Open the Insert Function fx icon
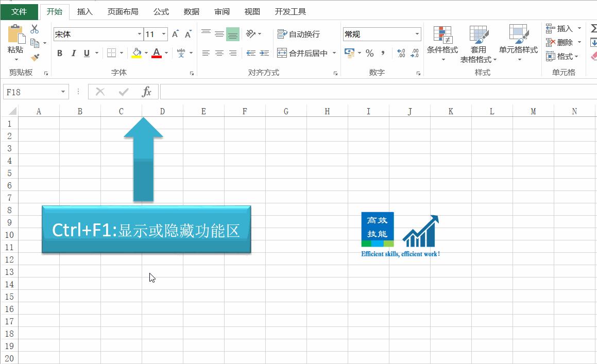The width and height of the screenshot is (597, 364). 147,92
